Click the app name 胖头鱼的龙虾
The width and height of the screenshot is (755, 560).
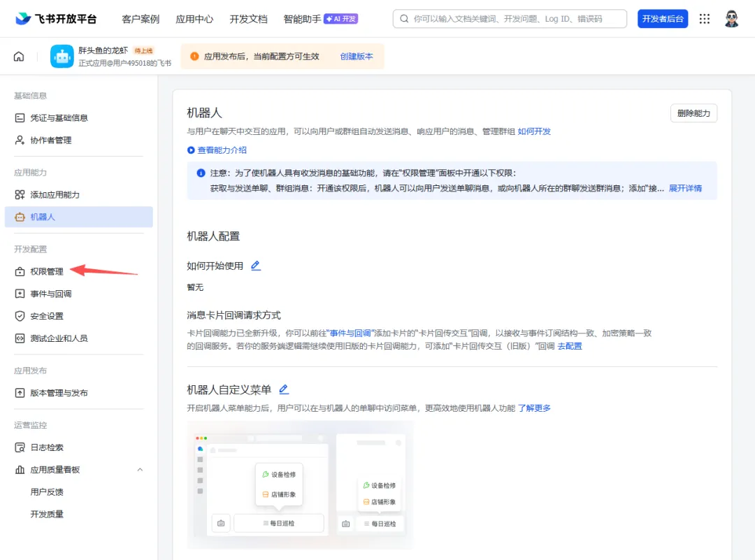click(103, 50)
